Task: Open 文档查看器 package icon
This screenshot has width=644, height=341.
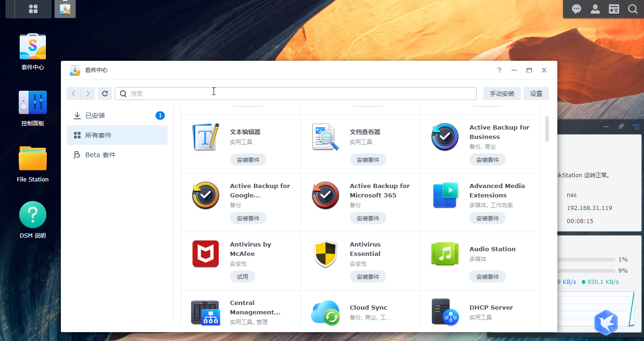Action: 326,137
